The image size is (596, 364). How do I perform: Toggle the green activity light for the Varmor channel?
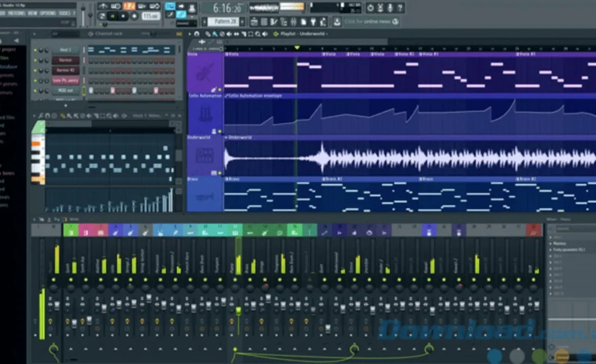pos(34,60)
